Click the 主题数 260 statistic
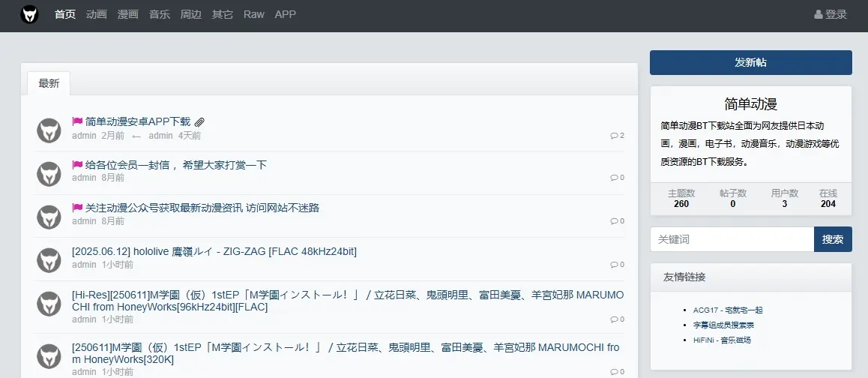This screenshot has width=868, height=378. tap(681, 199)
